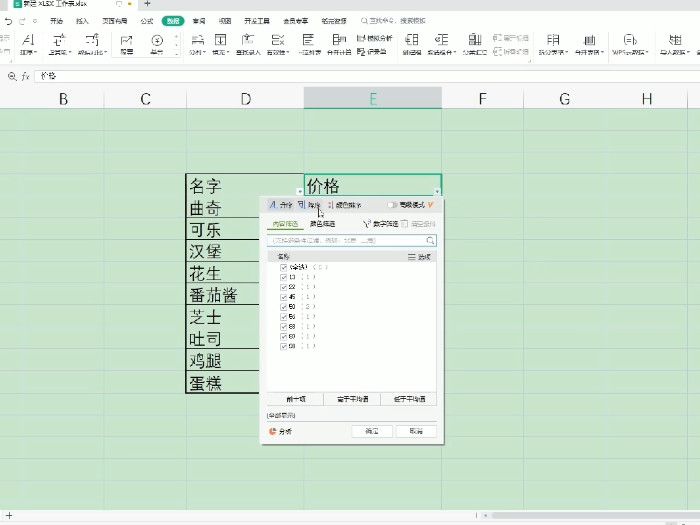Click the Import Data (导入数据) tool
700x525 pixels.
point(675,44)
